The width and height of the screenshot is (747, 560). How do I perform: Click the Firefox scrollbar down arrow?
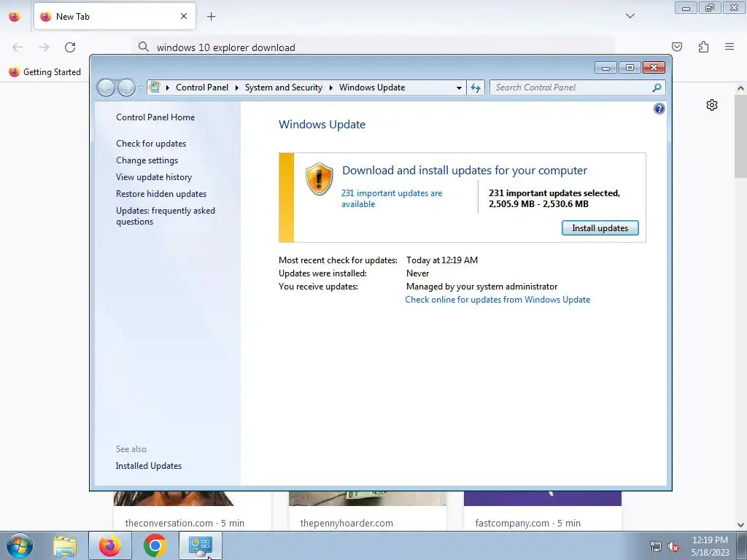click(x=740, y=524)
